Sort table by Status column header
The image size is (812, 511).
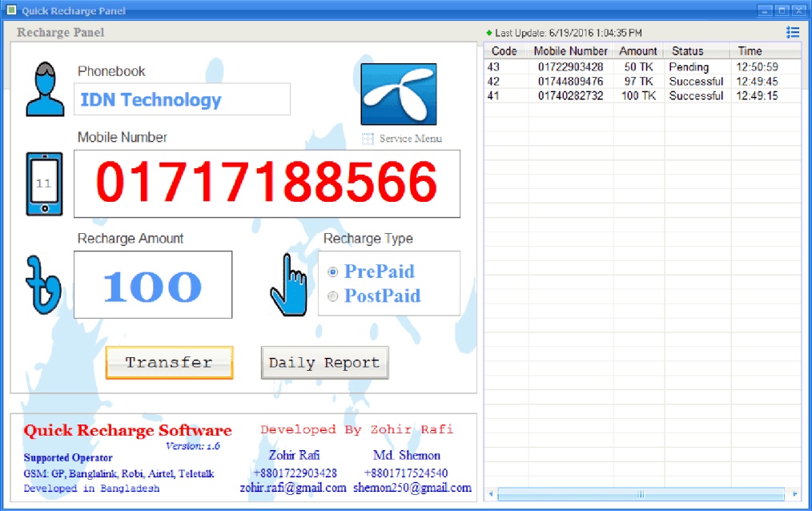pyautogui.click(x=687, y=51)
